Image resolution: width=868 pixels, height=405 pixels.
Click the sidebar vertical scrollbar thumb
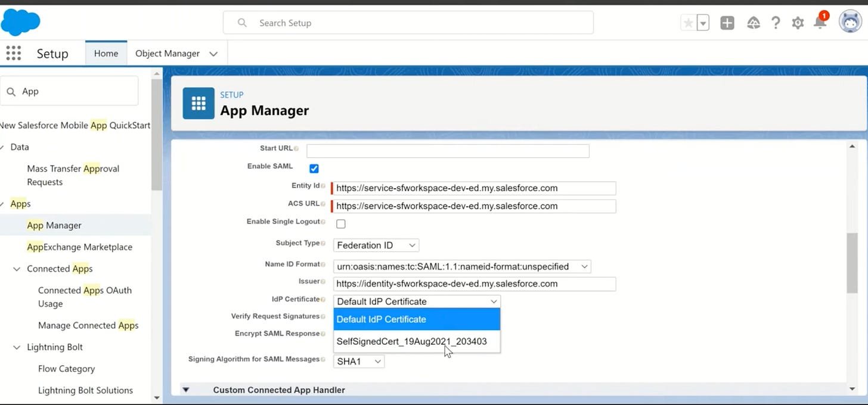[157, 134]
